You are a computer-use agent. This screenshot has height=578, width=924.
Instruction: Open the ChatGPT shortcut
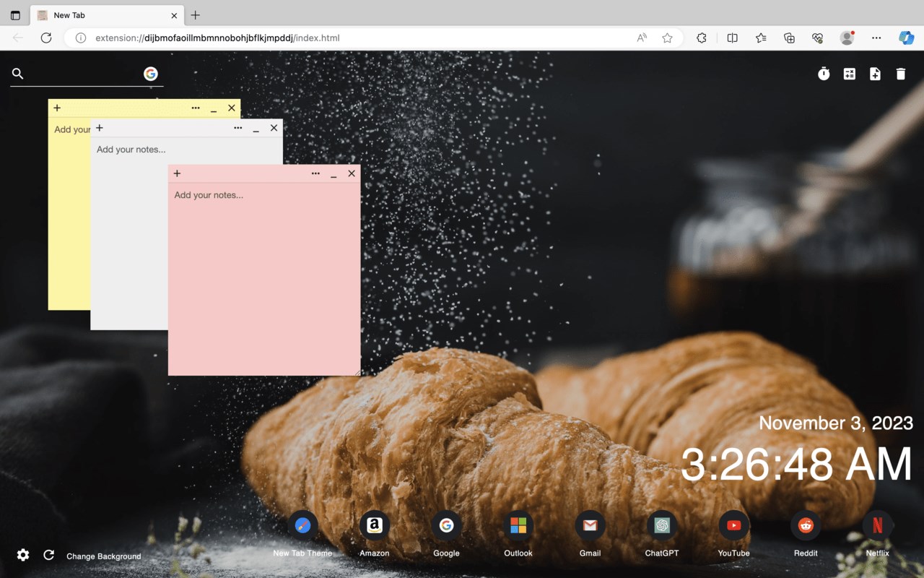click(x=662, y=535)
